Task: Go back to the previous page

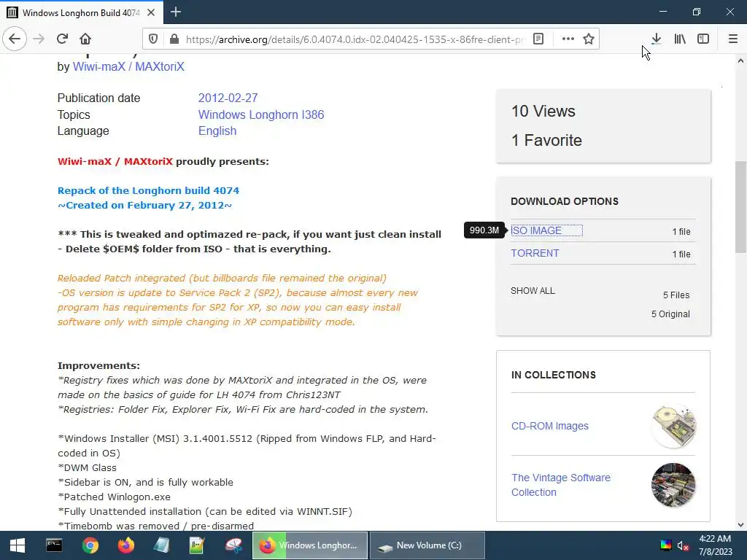Action: (15, 39)
